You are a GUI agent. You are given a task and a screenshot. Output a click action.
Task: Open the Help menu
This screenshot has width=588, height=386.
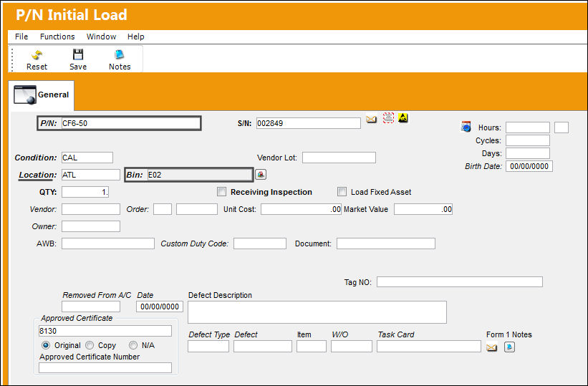click(x=136, y=37)
